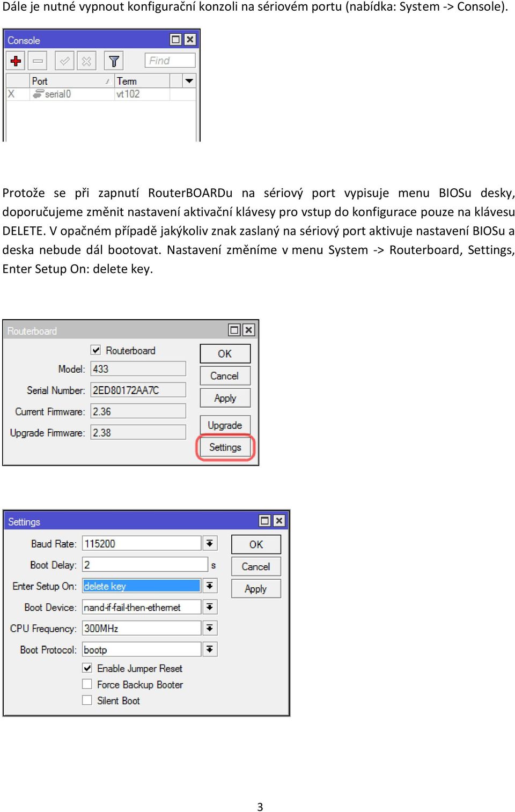Click the funnel filter icon in Console
The width and height of the screenshot is (515, 812).
[x=113, y=61]
